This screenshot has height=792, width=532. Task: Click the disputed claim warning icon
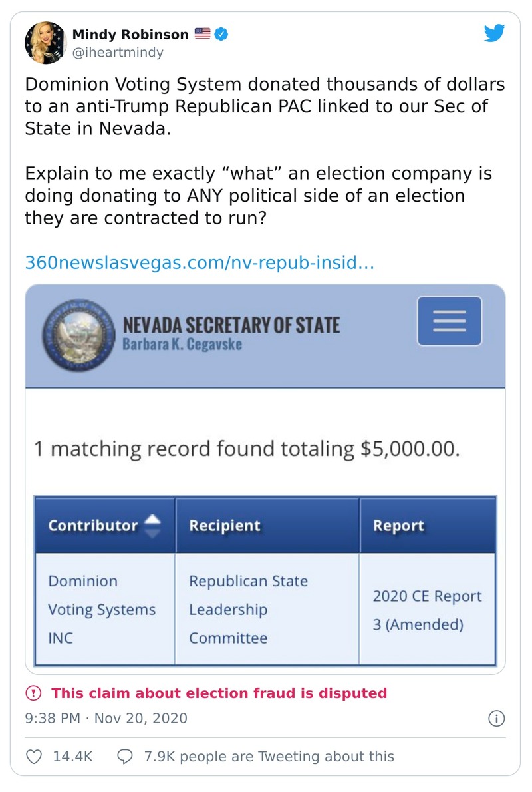click(x=33, y=693)
